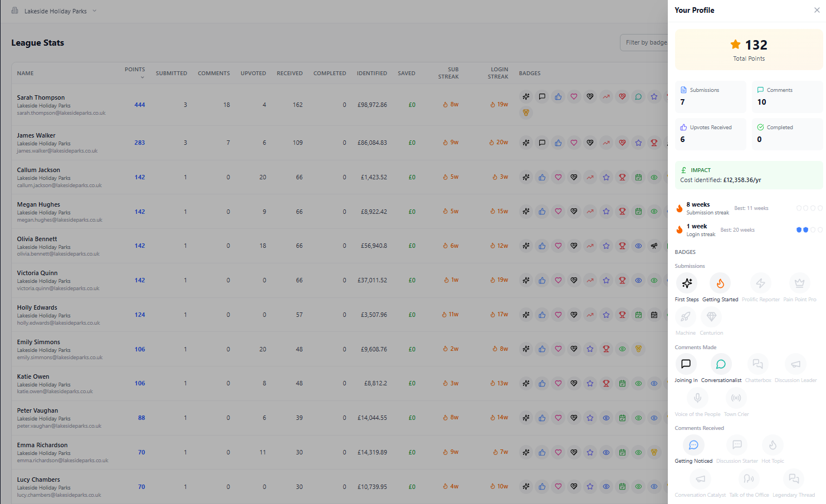Click the blue filled dot on the login streak tracker
Image resolution: width=826 pixels, height=504 pixels.
(x=799, y=229)
